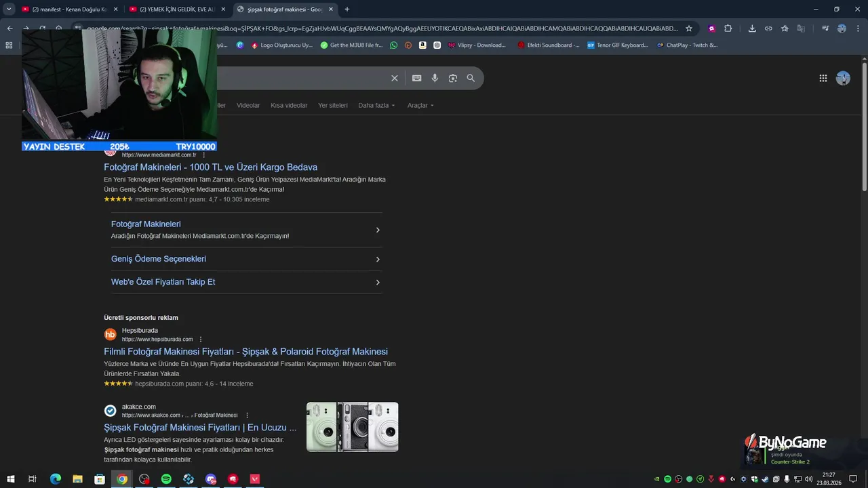Open the Geniş Ödeme Seçenekleri sitelink
This screenshot has height=488, width=868.
point(159,259)
